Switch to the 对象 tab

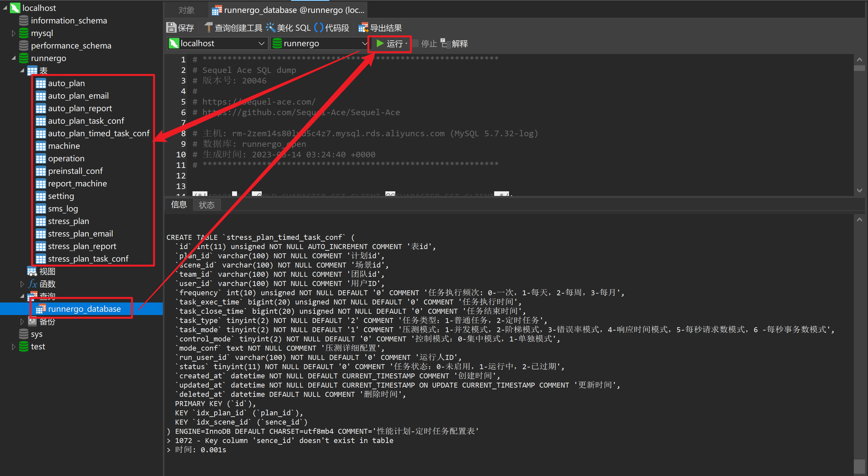pyautogui.click(x=186, y=10)
